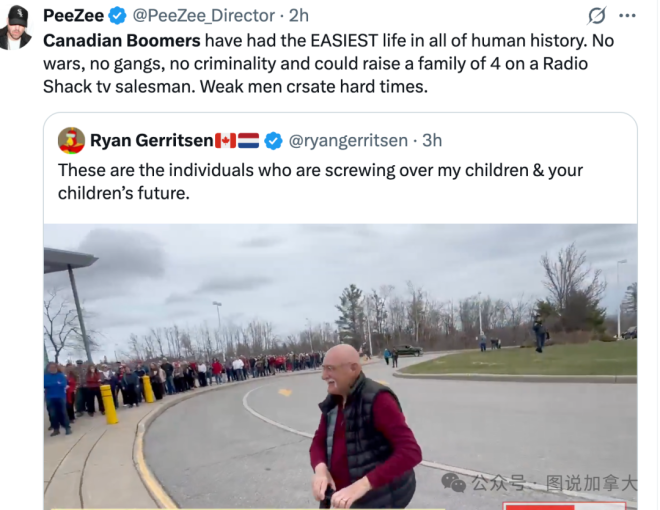The height and width of the screenshot is (510, 660).
Task: Click the 3h timestamp on quoted post
Action: (432, 141)
